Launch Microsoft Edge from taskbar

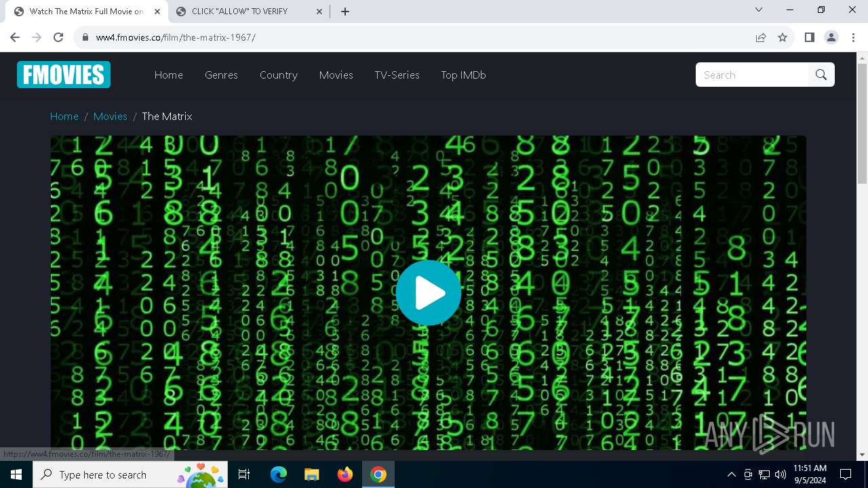point(279,474)
